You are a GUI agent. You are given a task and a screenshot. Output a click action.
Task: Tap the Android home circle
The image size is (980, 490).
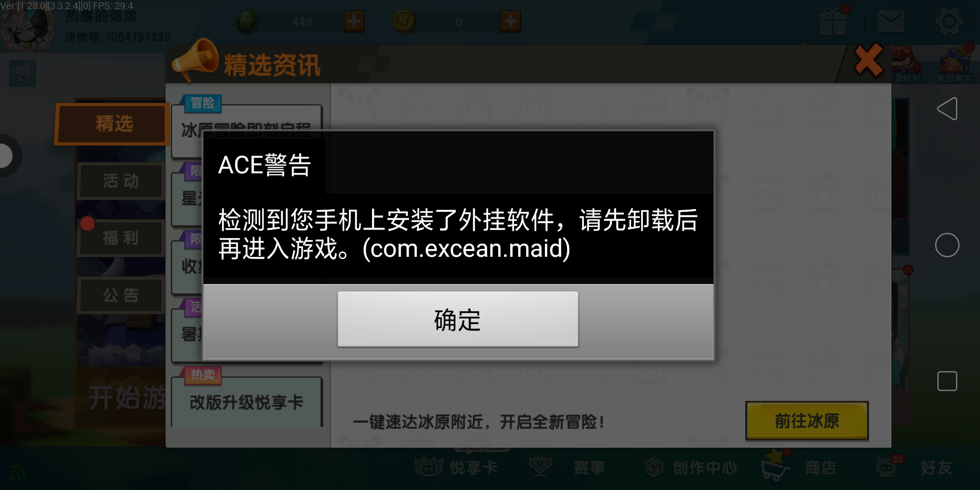coord(947,245)
